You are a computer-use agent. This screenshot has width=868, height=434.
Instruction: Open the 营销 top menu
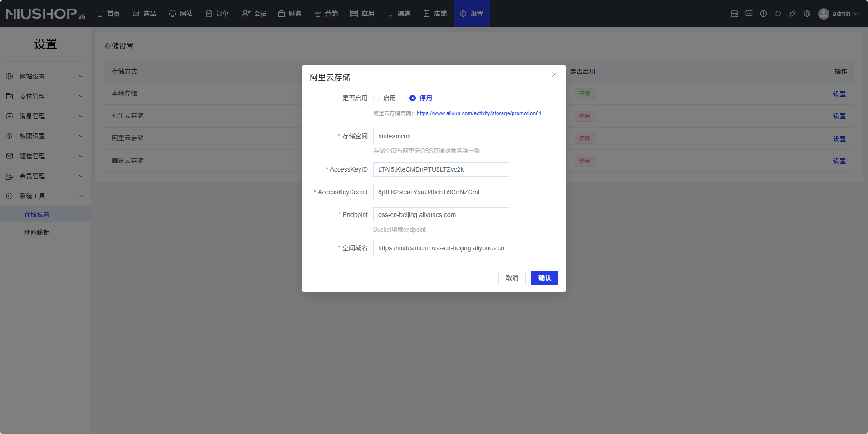[x=326, y=14]
